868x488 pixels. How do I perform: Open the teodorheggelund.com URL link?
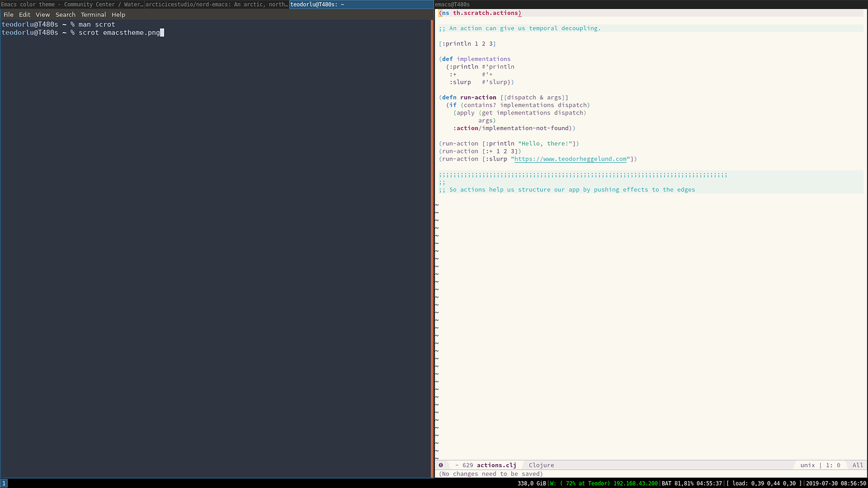pos(570,159)
